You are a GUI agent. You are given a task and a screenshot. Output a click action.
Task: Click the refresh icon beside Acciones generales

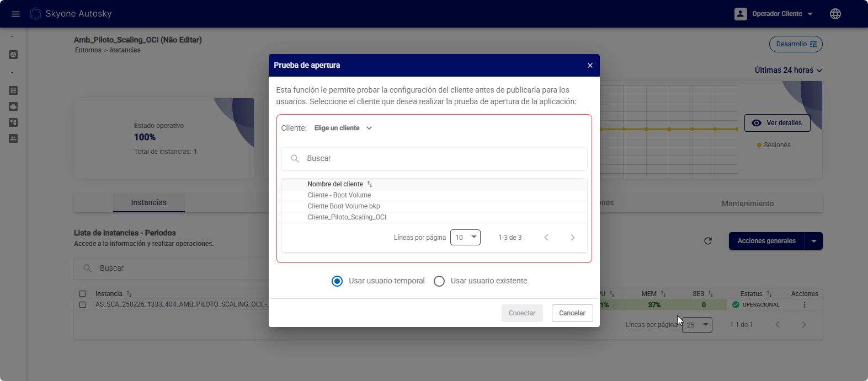(708, 241)
